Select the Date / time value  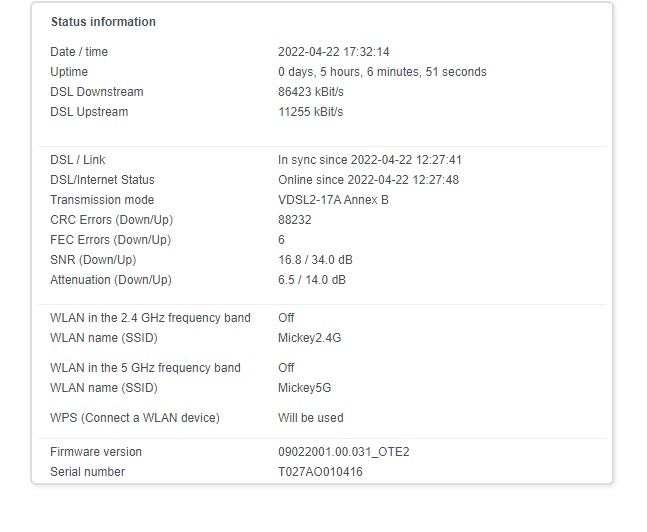pos(333,52)
